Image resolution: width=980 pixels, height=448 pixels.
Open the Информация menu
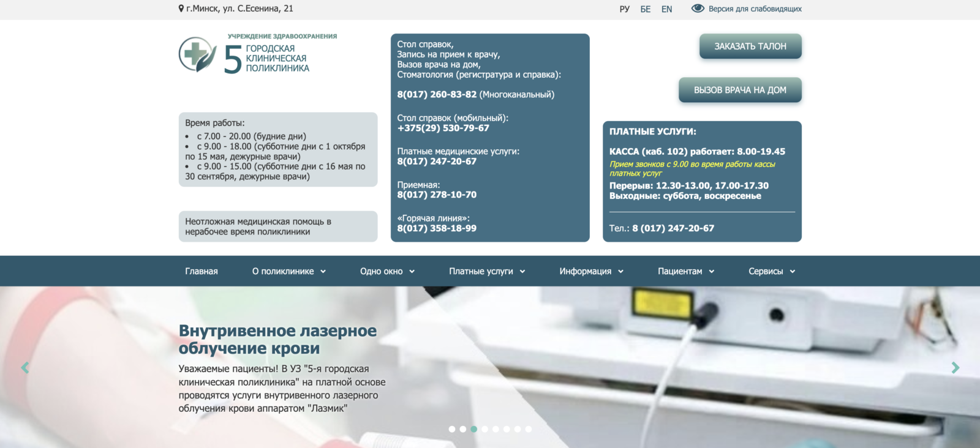591,271
